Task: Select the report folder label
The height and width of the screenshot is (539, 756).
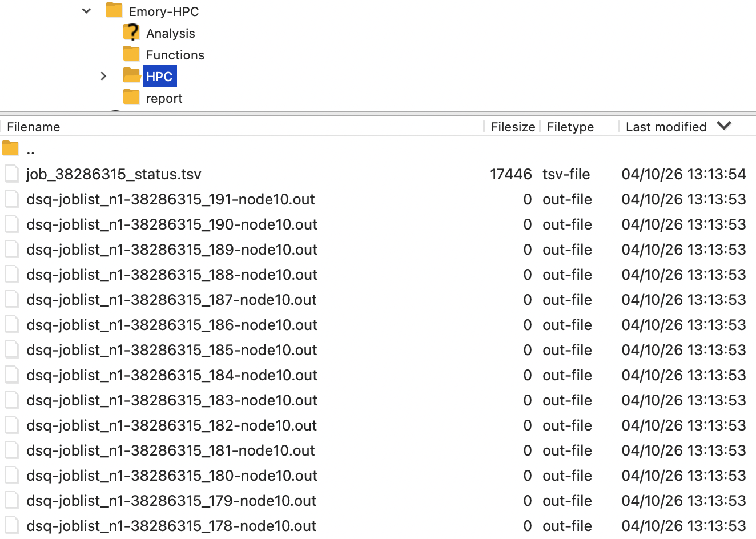Action: point(164,98)
